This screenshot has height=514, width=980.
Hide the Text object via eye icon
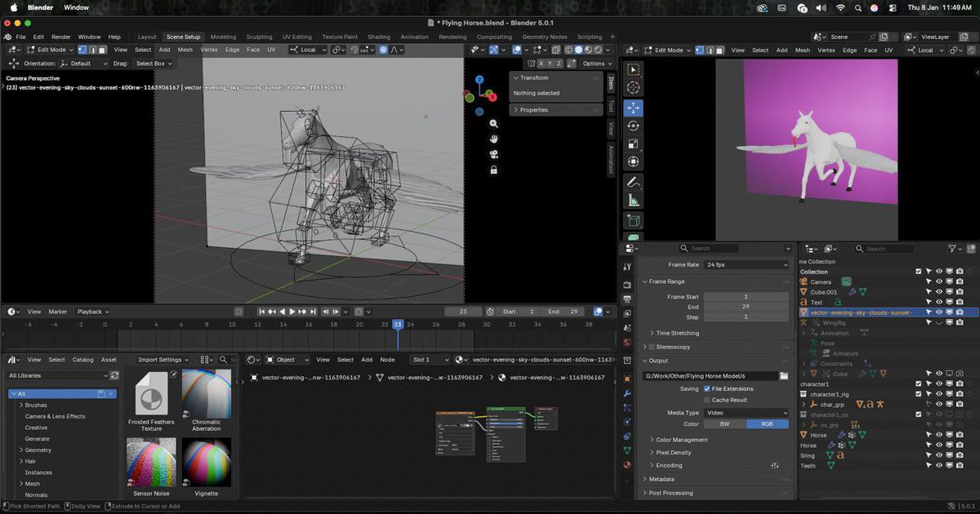pyautogui.click(x=939, y=302)
